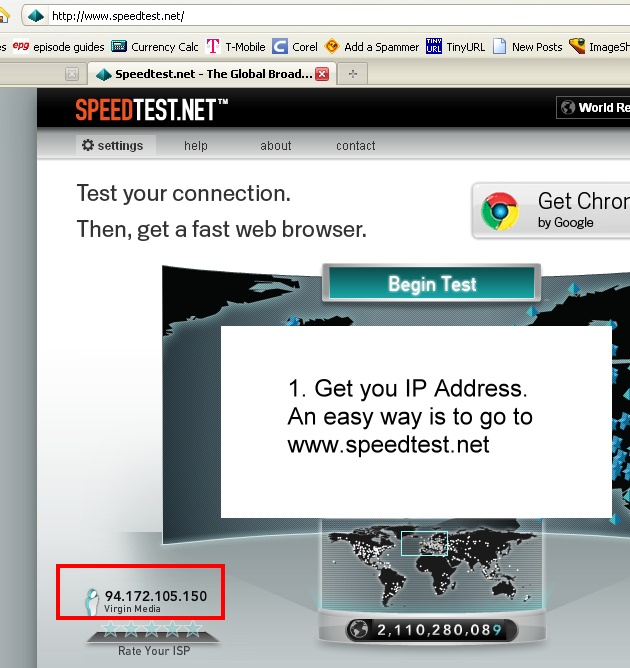Open the New Posts bookmark

click(x=527, y=47)
